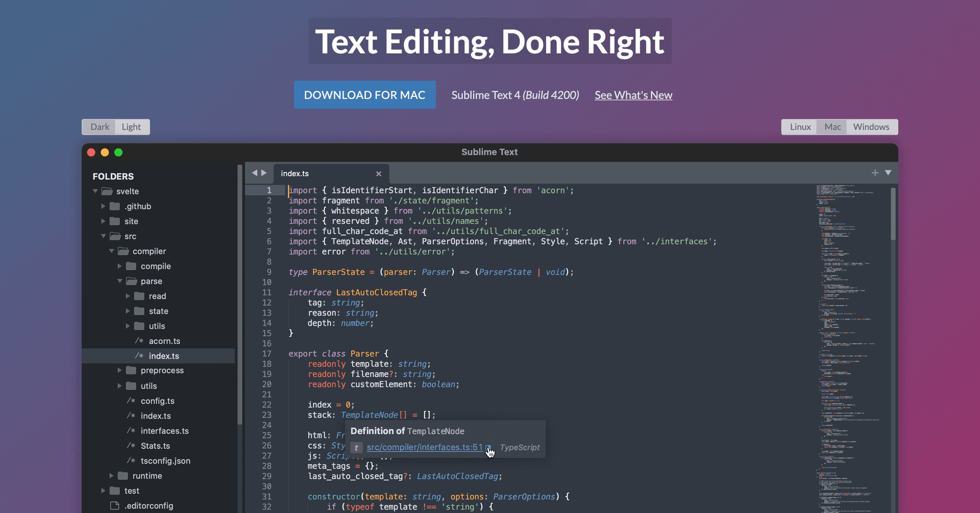Click the file icon beside Stats.ts
The width and height of the screenshot is (980, 513).
[131, 446]
